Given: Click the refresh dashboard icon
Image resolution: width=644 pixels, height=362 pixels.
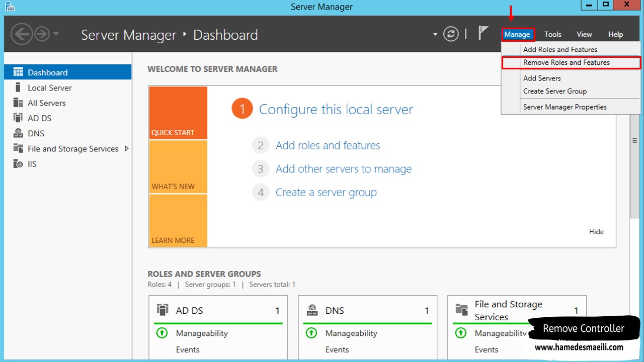Looking at the screenshot, I should point(451,34).
